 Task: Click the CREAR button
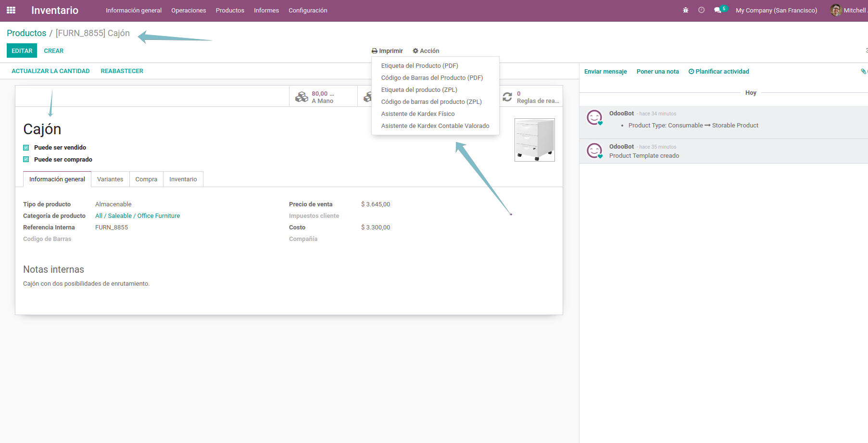[x=54, y=51]
